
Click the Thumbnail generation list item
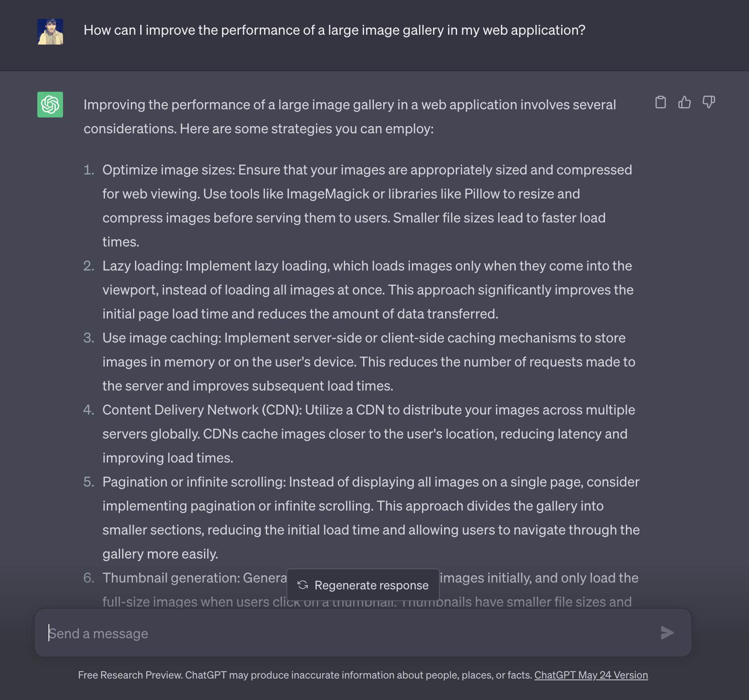tap(194, 578)
